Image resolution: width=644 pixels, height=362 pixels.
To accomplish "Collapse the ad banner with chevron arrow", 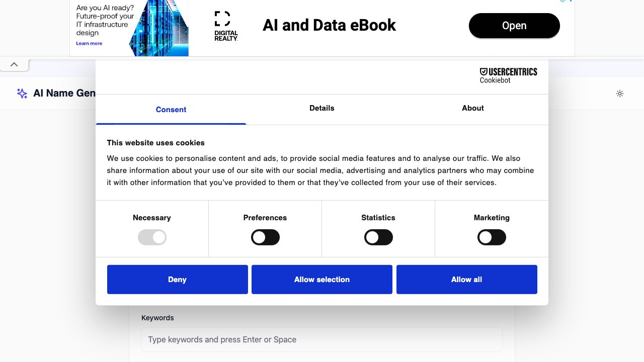I will point(14,64).
